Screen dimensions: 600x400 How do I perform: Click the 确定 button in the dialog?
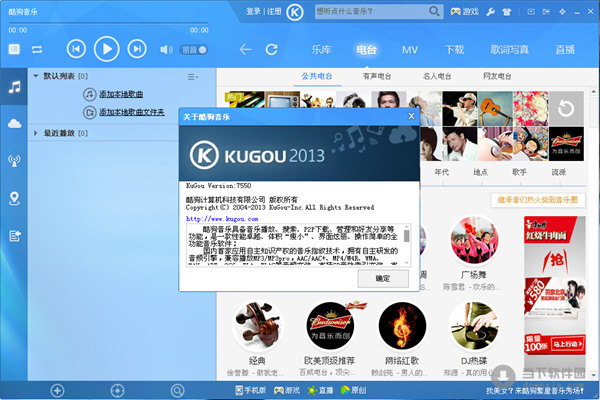(x=383, y=278)
